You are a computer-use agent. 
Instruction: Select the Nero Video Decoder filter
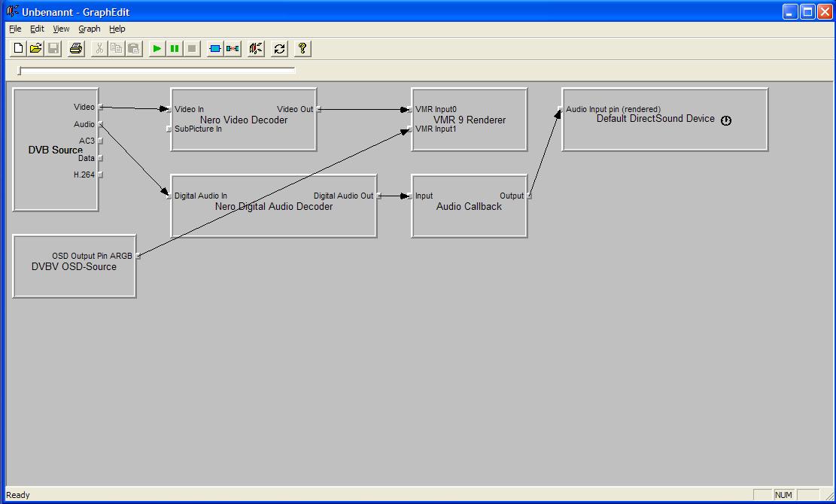[243, 135]
